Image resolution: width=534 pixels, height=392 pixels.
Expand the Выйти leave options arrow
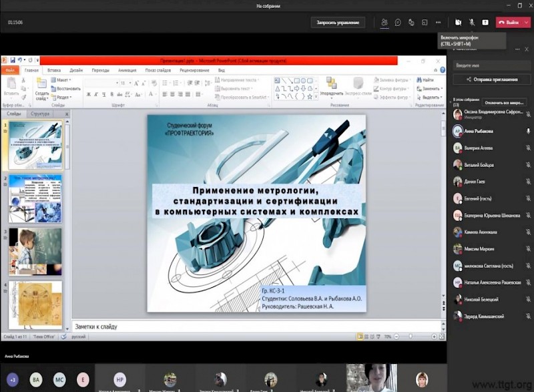point(527,22)
